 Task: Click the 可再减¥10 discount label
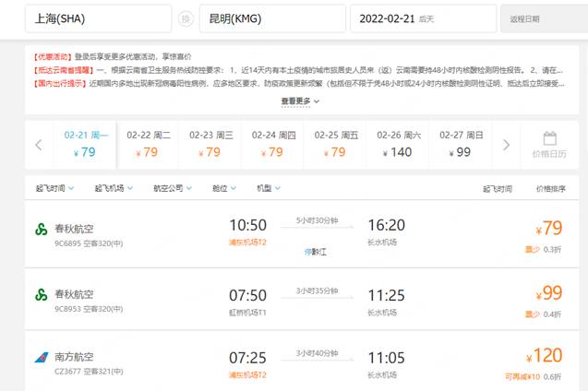click(522, 377)
